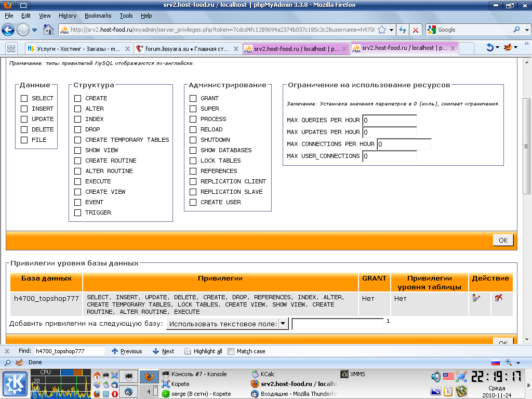Open Google search engine dropdown arrow

(527, 30)
